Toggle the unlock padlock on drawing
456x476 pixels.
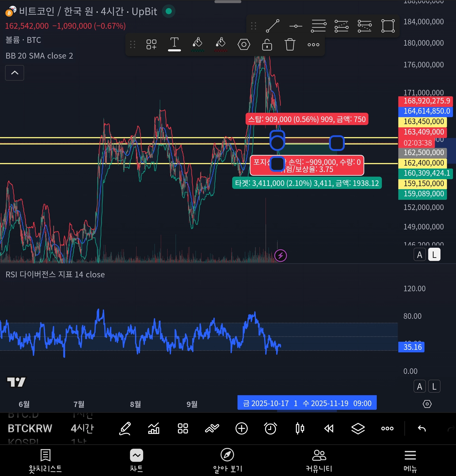[267, 45]
